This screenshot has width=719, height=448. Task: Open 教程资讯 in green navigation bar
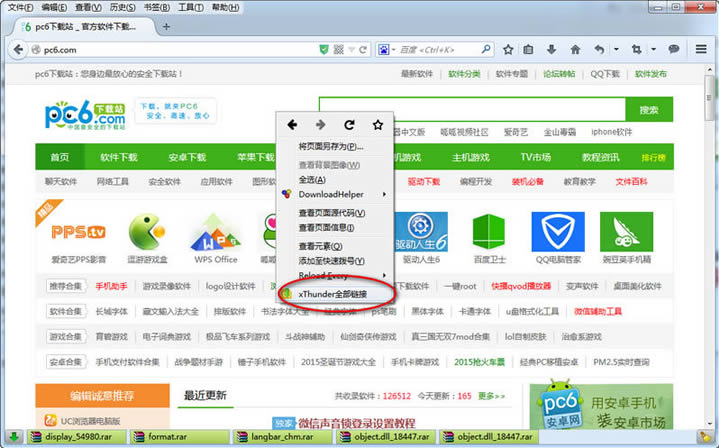point(600,157)
